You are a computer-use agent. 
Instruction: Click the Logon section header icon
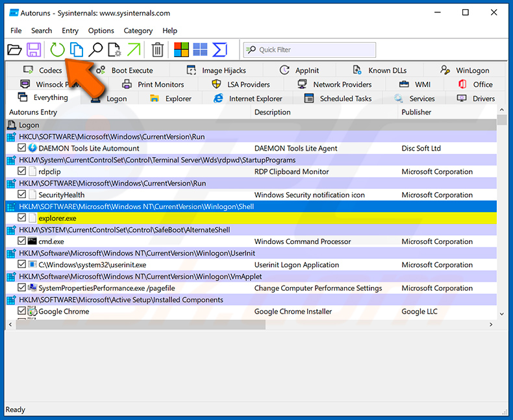point(12,125)
